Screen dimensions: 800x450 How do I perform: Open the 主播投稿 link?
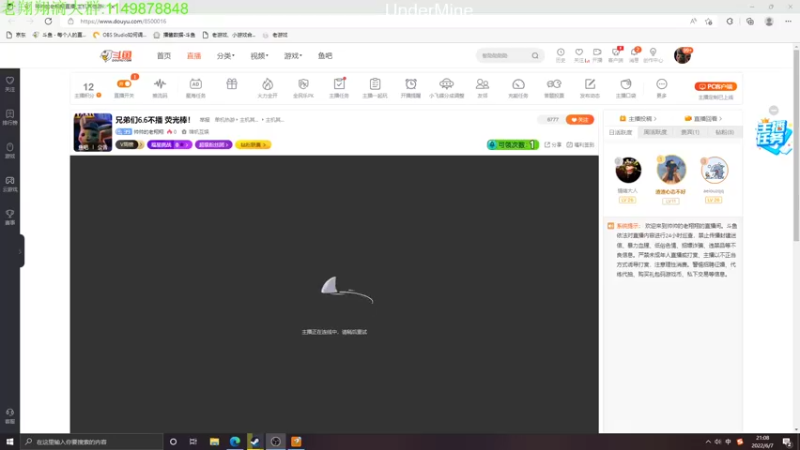(x=638, y=118)
